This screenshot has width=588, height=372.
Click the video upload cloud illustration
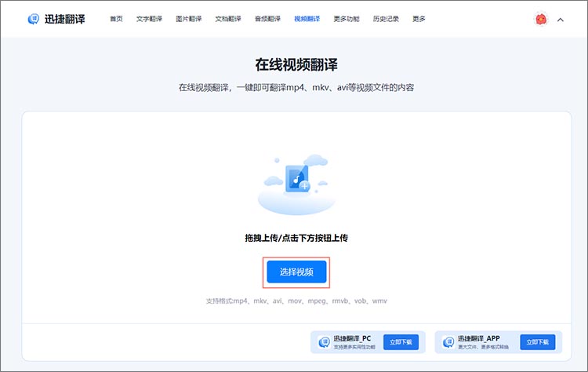coord(296,184)
